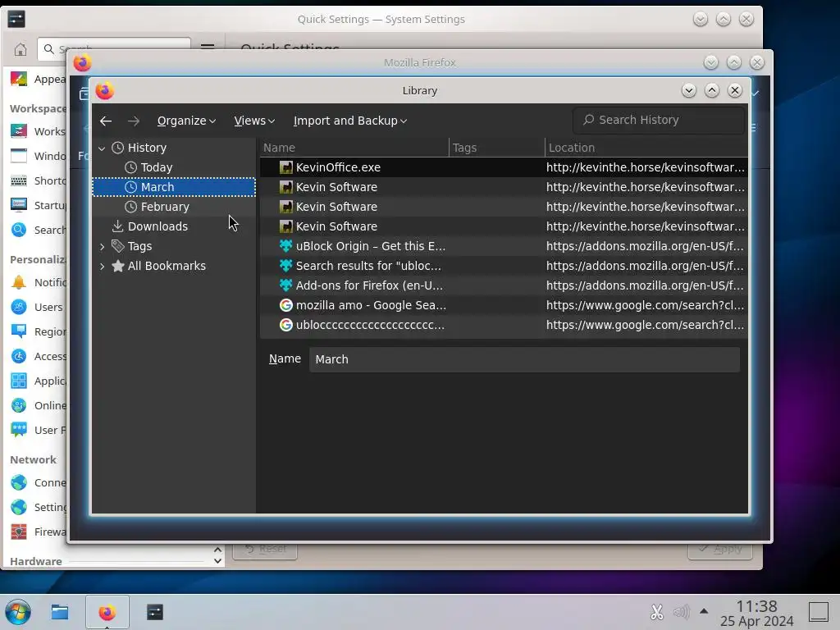Expand the All Bookmarks tree node
Viewport: 840px width, 630px height.
pos(102,267)
